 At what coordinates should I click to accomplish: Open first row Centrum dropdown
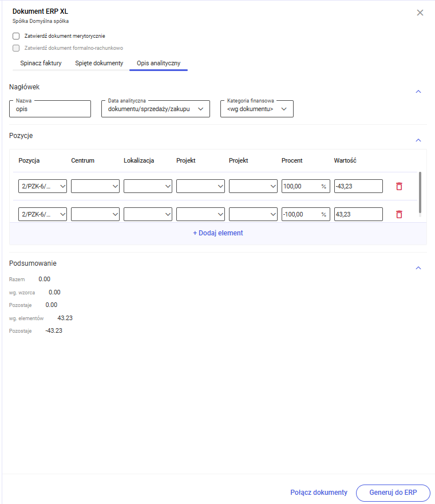click(95, 186)
